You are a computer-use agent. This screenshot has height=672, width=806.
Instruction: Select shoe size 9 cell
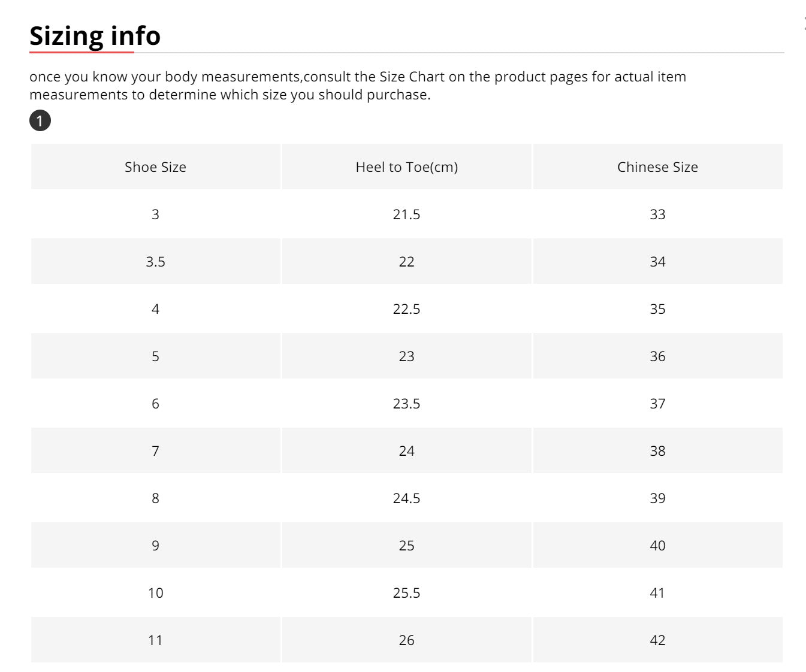point(155,546)
